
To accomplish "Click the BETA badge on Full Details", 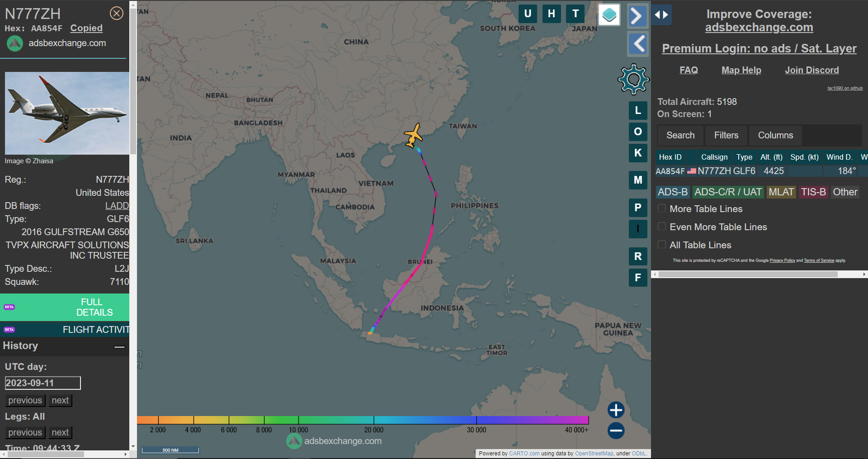I will 9,307.
